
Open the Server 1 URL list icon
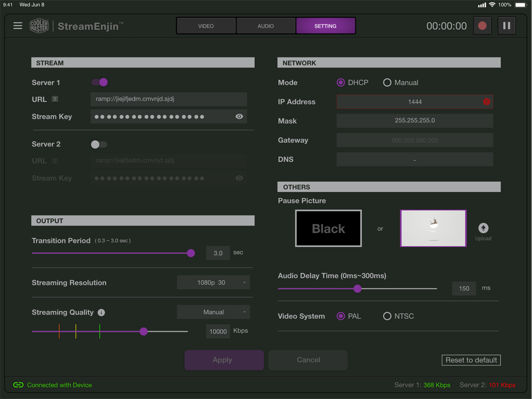point(55,99)
